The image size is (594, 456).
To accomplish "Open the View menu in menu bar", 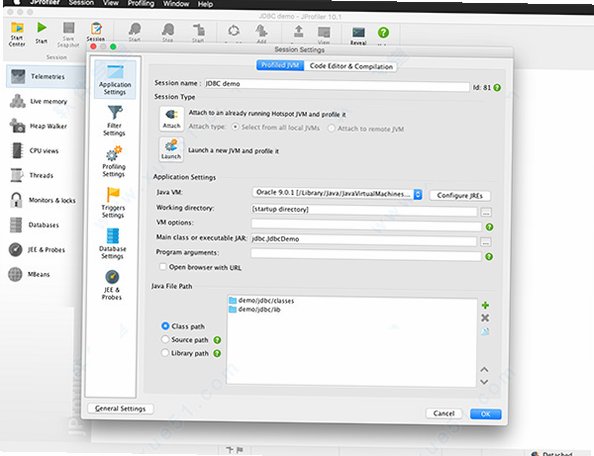I will 111,3.
